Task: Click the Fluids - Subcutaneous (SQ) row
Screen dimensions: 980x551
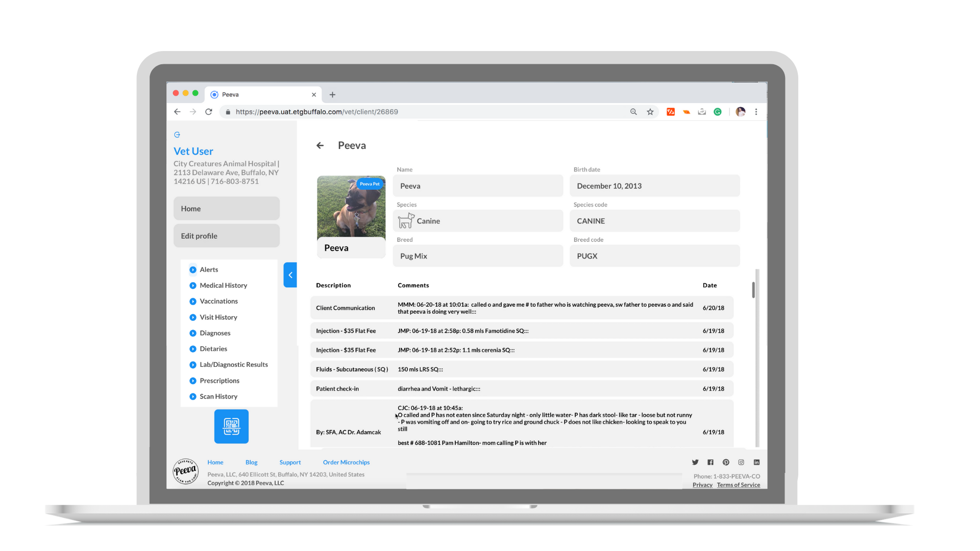Action: coord(522,369)
